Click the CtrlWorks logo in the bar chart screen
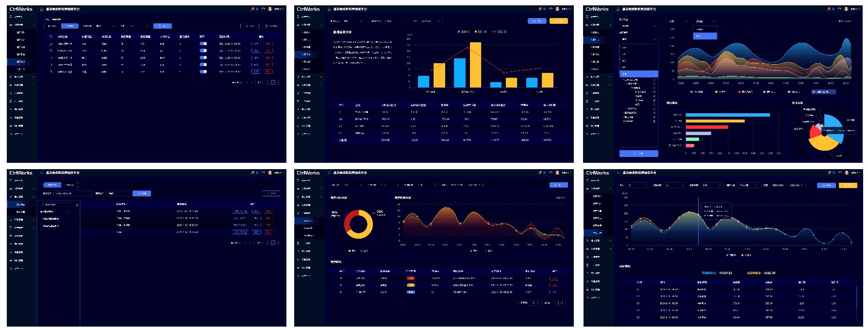 308,9
